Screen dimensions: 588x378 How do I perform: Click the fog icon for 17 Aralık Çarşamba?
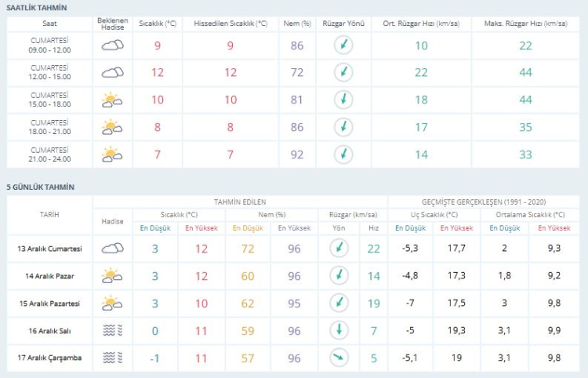pyautogui.click(x=113, y=358)
